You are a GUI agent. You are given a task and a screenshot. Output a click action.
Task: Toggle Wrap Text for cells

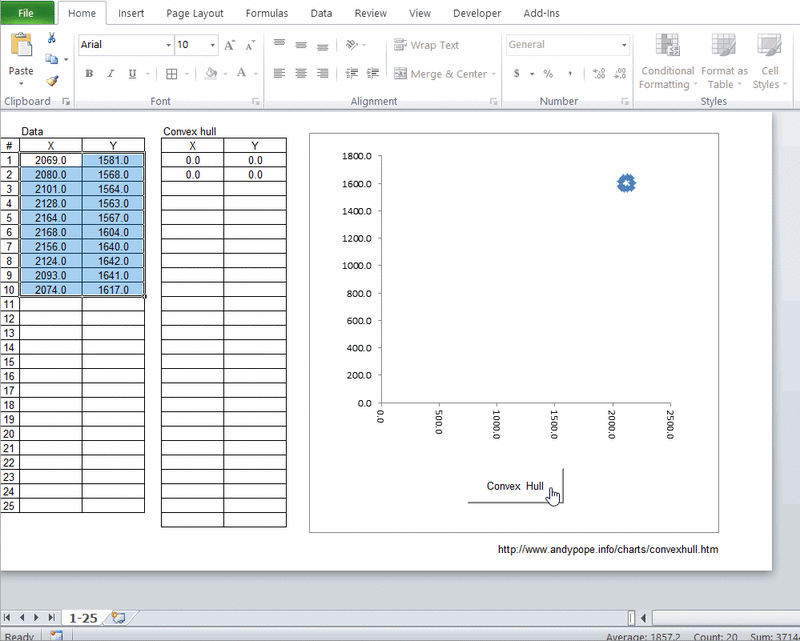(x=427, y=45)
